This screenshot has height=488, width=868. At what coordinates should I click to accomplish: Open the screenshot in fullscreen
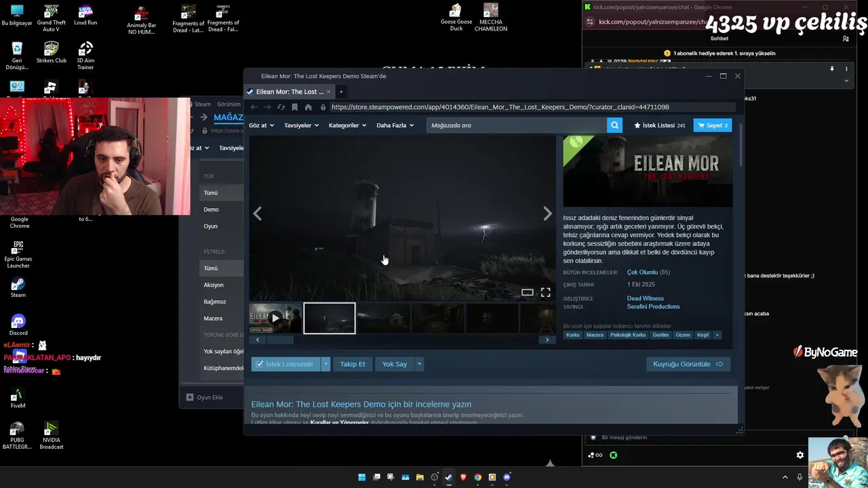[x=545, y=293]
